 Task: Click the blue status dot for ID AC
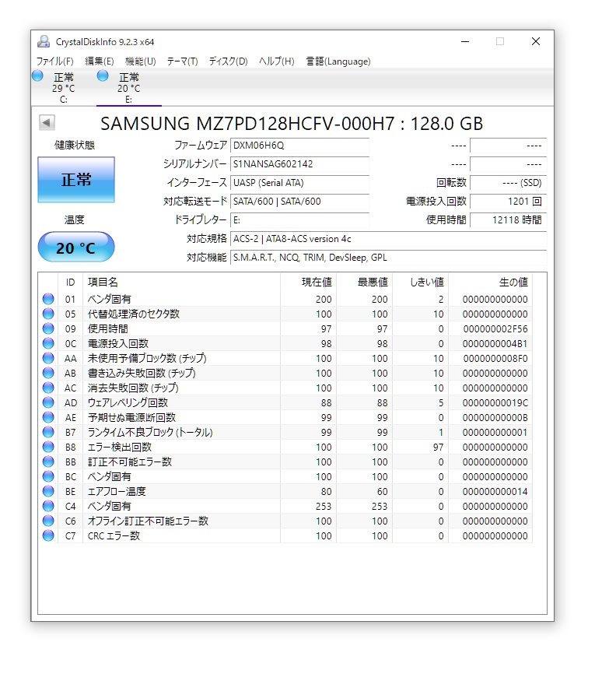coord(48,388)
